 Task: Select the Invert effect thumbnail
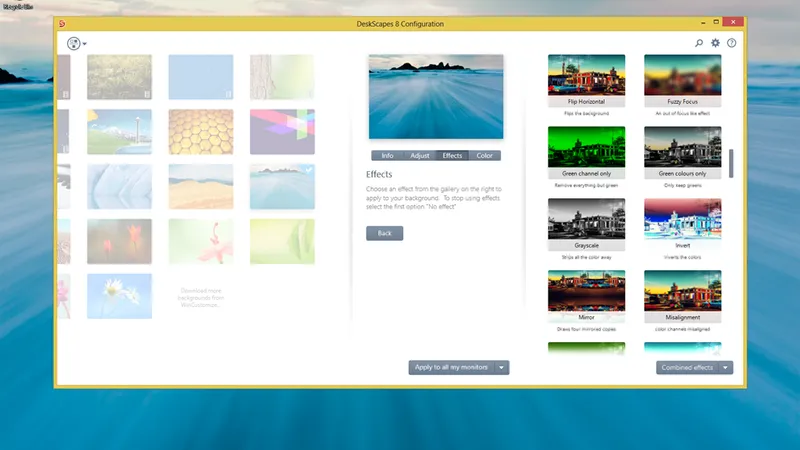pyautogui.click(x=682, y=219)
